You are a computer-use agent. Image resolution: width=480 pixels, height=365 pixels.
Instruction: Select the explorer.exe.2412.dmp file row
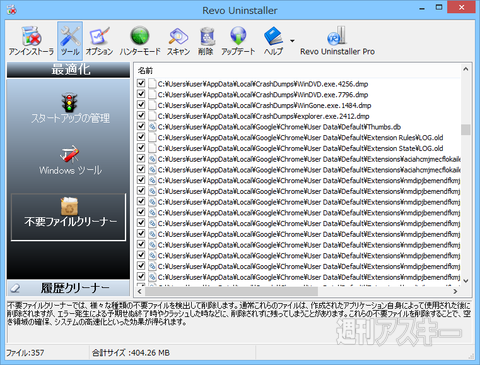(263, 116)
